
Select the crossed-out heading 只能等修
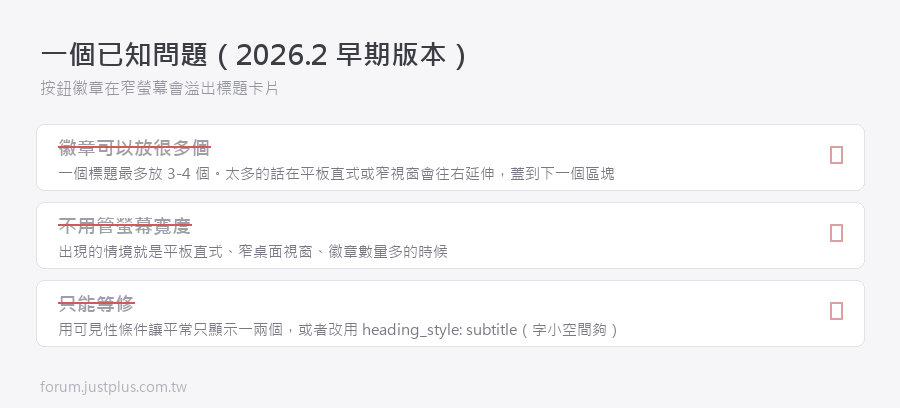[x=96, y=304]
